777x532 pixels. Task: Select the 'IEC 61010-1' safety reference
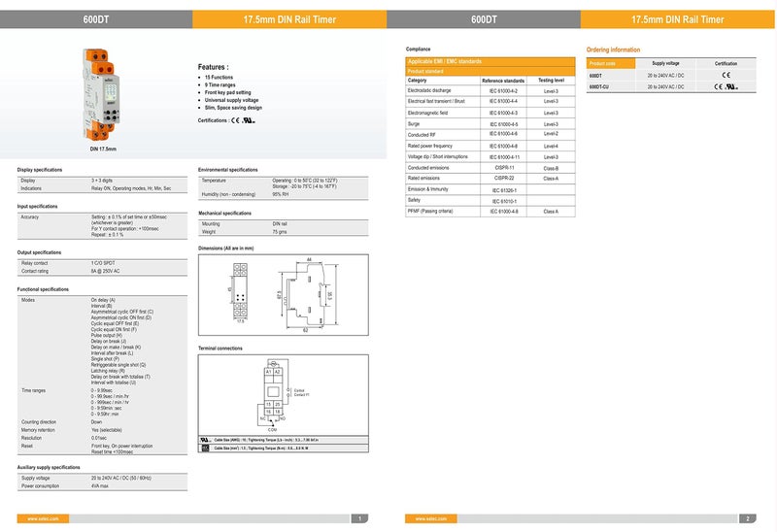(504, 202)
